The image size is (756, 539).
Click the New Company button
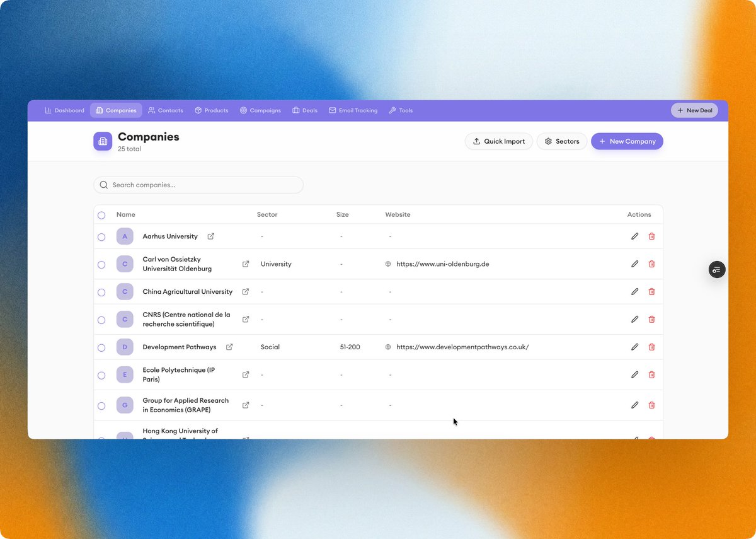click(x=627, y=141)
